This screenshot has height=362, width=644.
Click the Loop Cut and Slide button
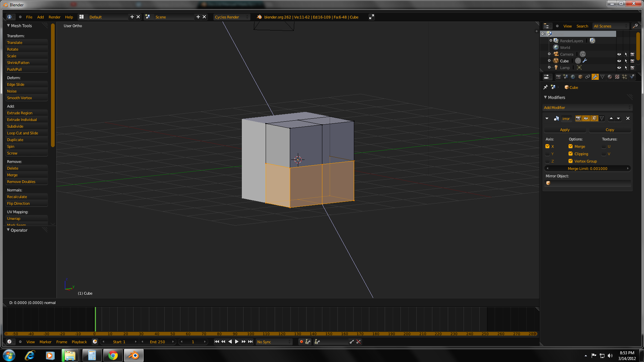click(x=26, y=133)
